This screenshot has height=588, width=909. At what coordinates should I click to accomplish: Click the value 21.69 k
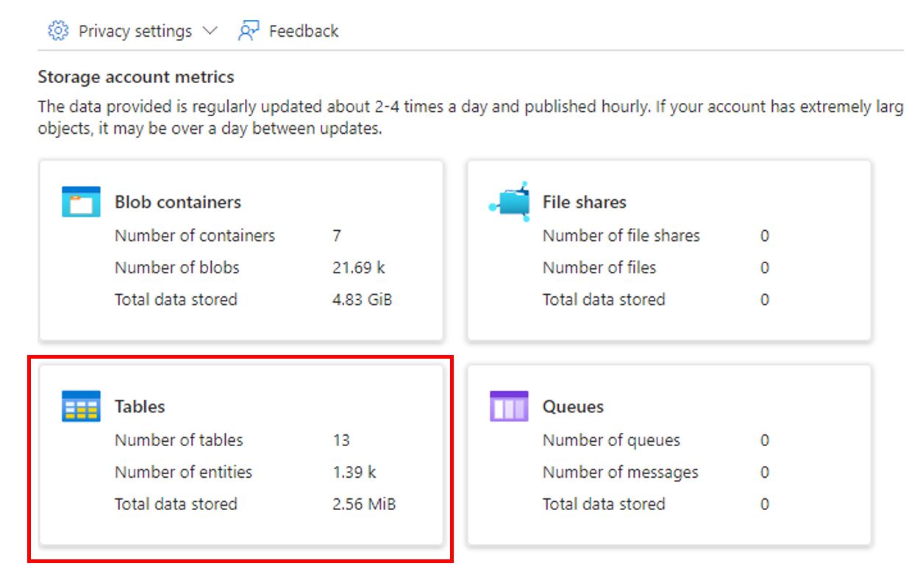coord(359,268)
